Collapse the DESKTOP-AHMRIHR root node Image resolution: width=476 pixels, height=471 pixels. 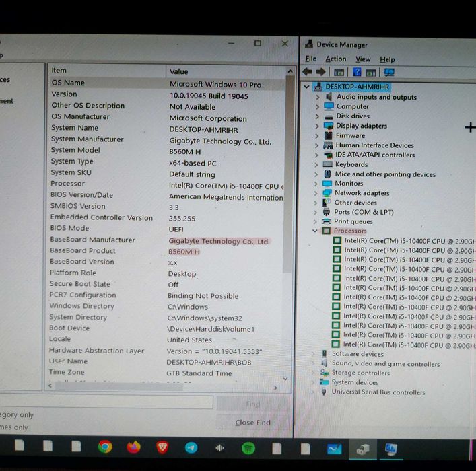pyautogui.click(x=306, y=87)
